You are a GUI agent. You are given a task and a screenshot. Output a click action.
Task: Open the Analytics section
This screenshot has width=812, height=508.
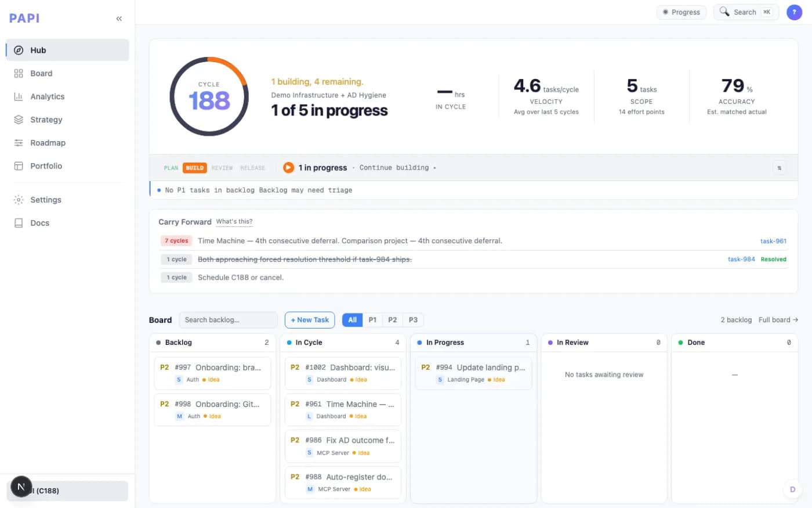pyautogui.click(x=67, y=96)
